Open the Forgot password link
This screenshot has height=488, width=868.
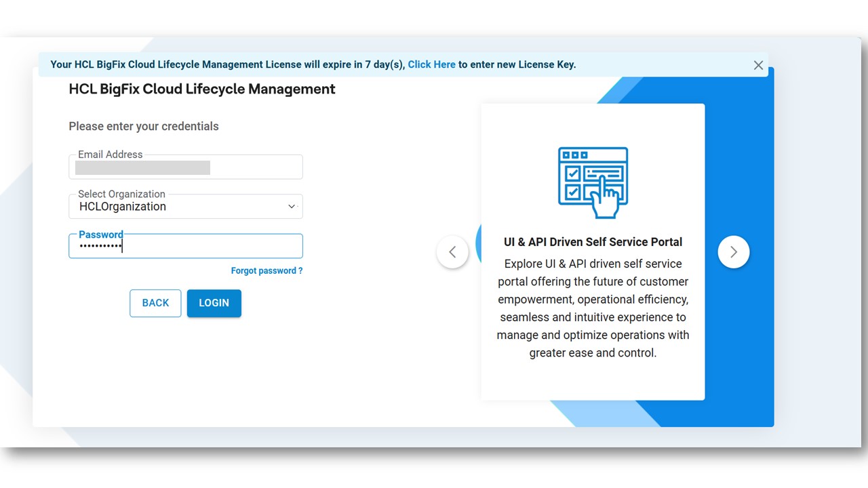[x=267, y=270]
